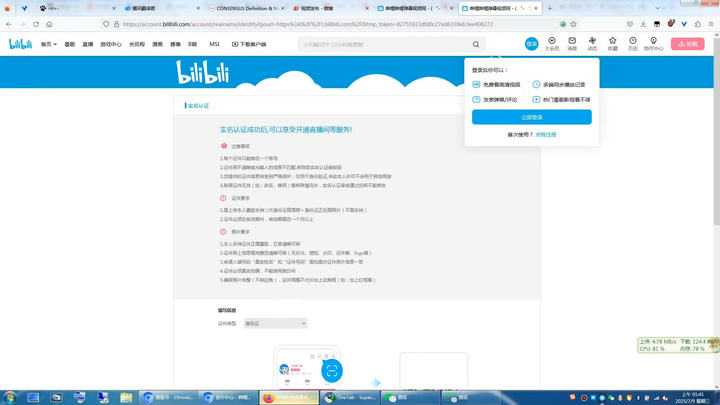Click the 多端同步播放记录 clock icon

tap(536, 84)
